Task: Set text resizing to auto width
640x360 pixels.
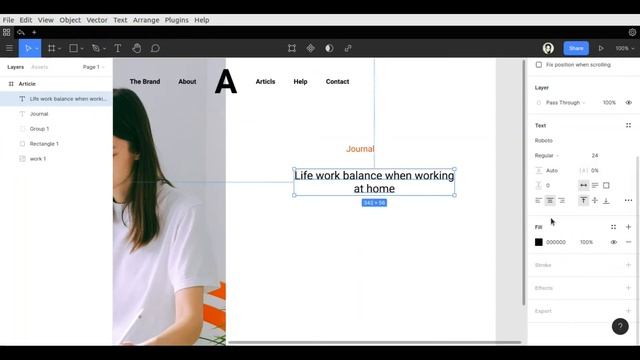Action: [583, 185]
